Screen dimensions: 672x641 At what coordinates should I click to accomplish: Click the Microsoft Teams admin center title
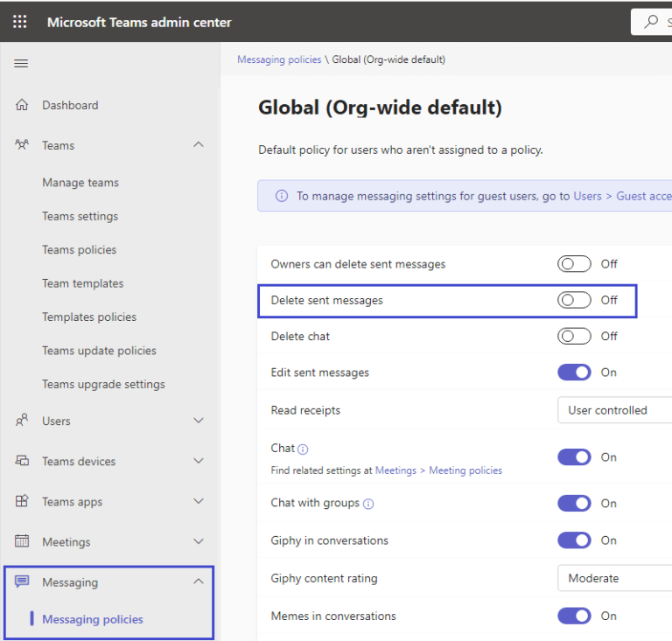[x=139, y=22]
